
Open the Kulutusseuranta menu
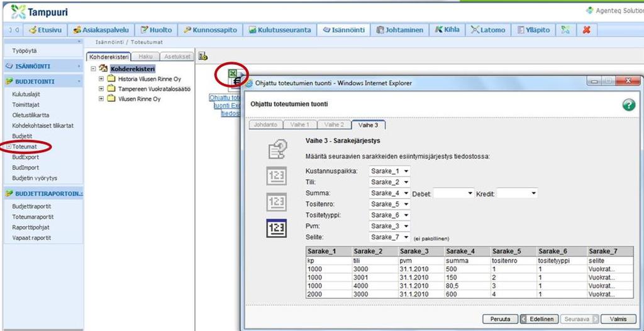[x=280, y=30]
